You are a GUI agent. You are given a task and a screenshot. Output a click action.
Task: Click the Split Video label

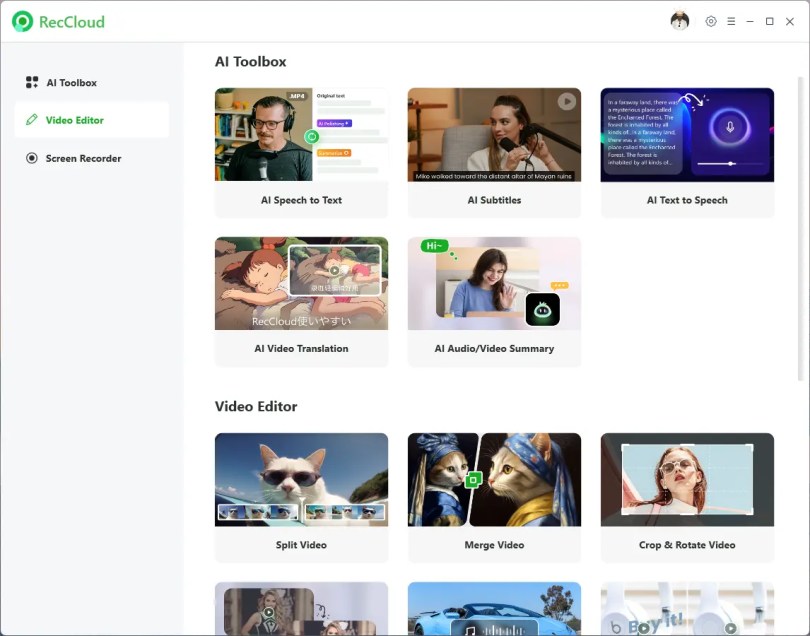click(301, 545)
